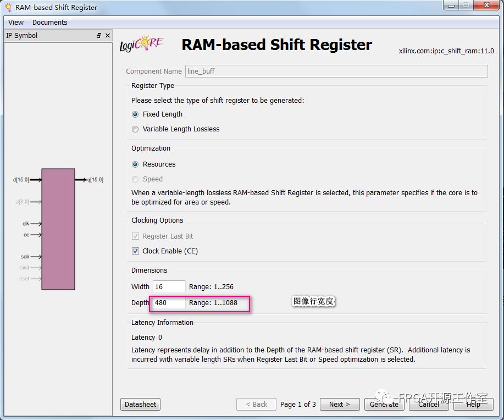Select Resources optimization
The width and height of the screenshot is (504, 420).
135,164
